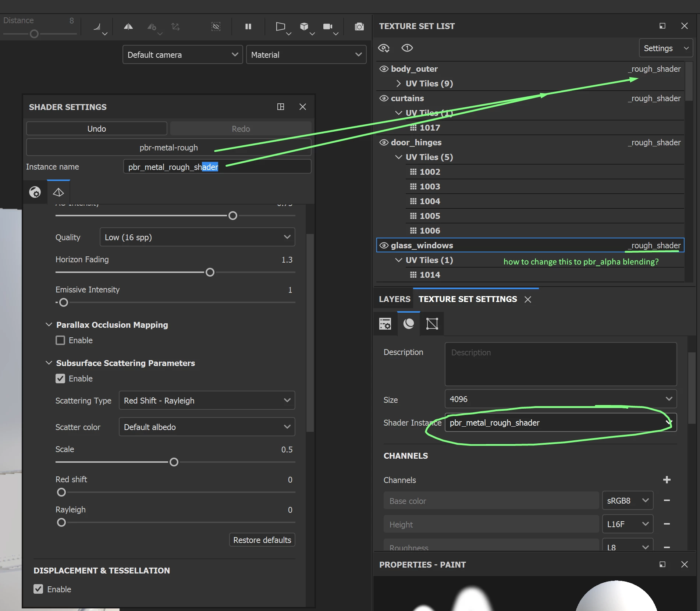Click the pbr-metal-rough shader button
This screenshot has height=611, width=700.
[x=169, y=148]
